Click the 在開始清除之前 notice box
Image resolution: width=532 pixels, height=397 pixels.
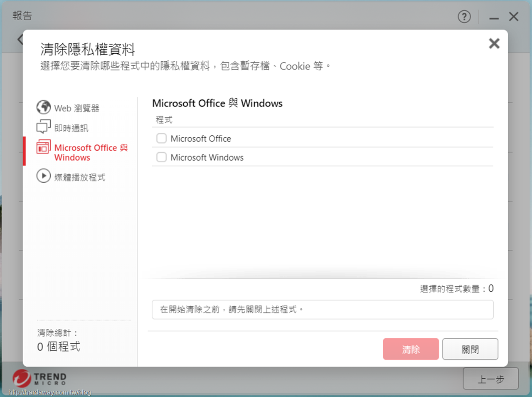pyautogui.click(x=323, y=310)
